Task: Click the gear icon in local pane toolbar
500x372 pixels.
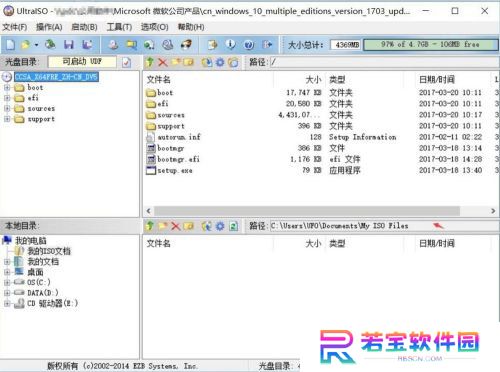Action: pos(220,226)
